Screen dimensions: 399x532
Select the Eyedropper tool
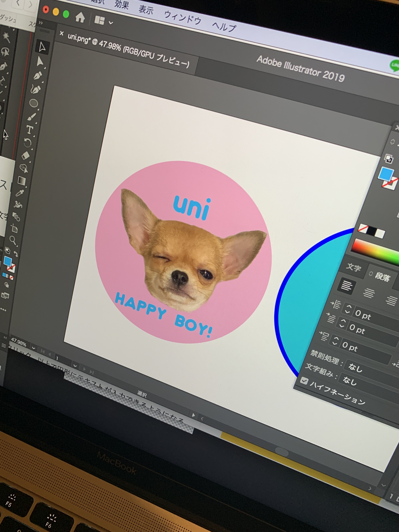[20, 193]
